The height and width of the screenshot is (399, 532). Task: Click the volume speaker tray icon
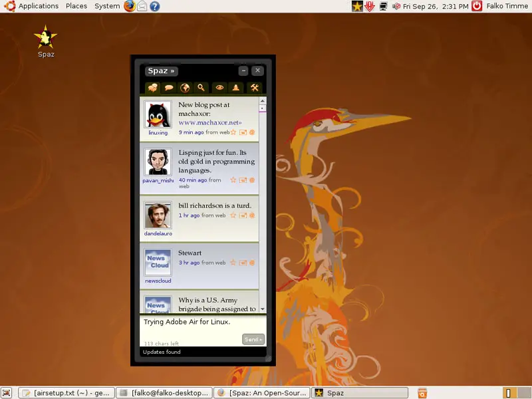click(396, 6)
